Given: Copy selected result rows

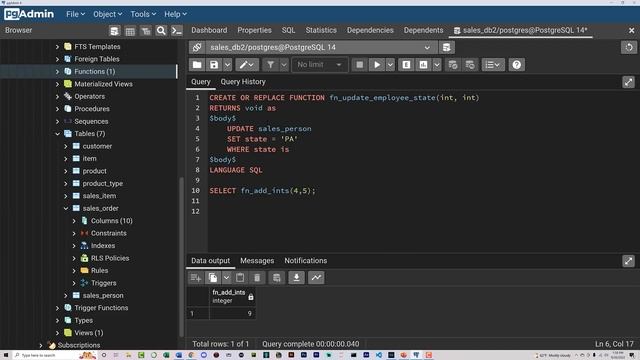Looking at the screenshot, I should (213, 278).
